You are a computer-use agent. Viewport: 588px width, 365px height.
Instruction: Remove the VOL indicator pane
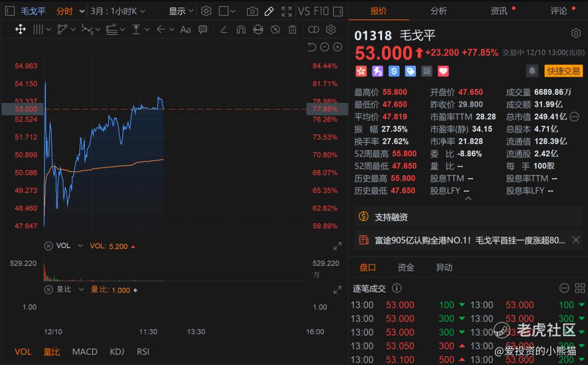point(48,246)
